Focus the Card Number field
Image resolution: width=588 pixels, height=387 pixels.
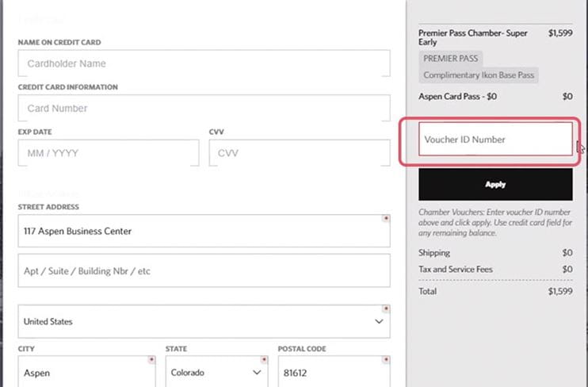203,108
